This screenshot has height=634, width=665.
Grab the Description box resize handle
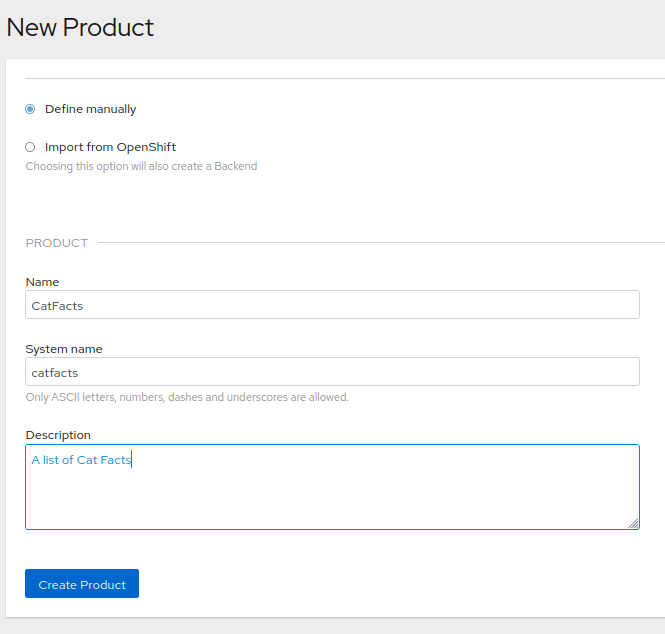coord(633,523)
